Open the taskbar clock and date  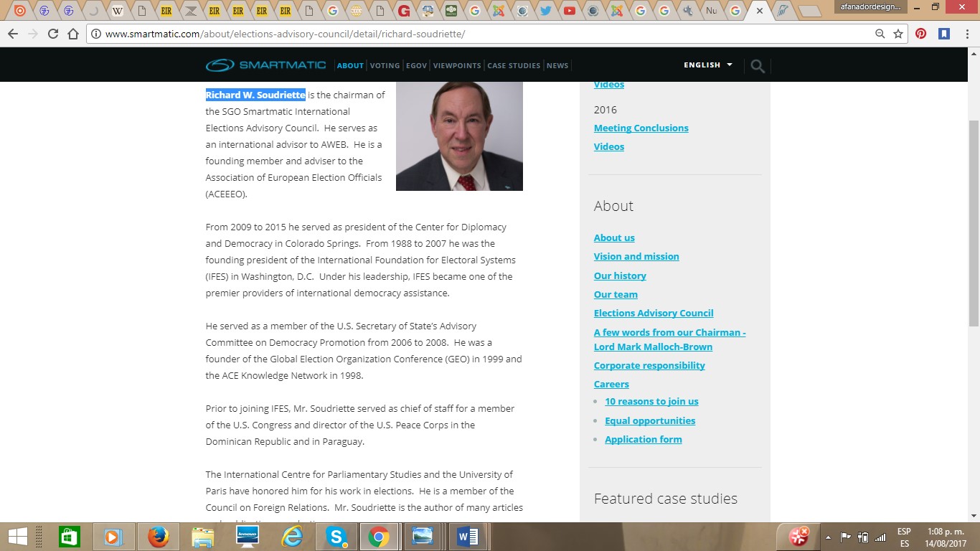point(947,537)
